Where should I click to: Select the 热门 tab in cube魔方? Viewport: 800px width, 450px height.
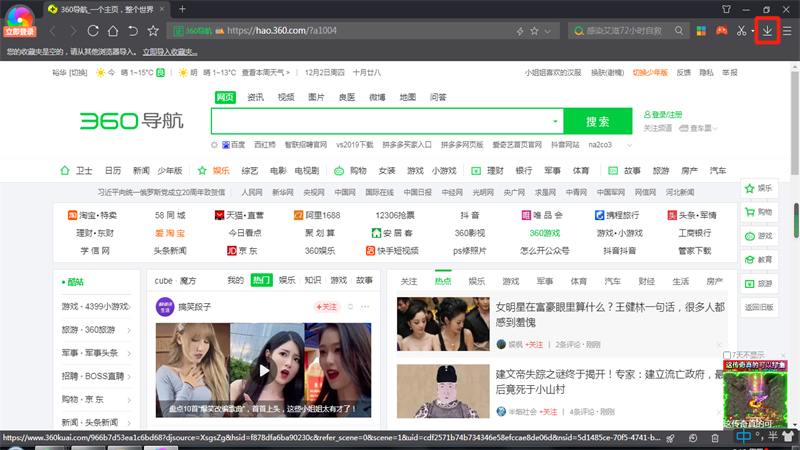coord(261,280)
